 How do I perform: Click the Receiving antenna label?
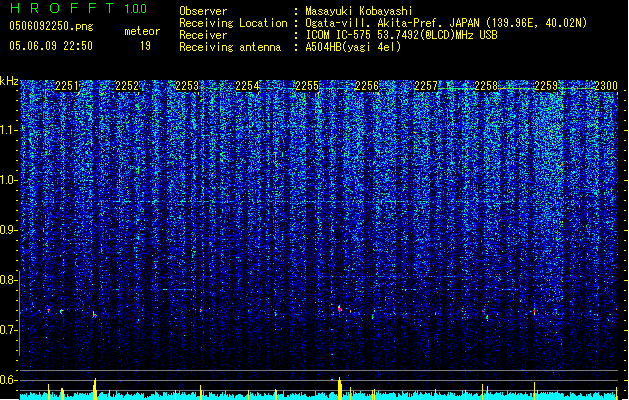(230, 47)
